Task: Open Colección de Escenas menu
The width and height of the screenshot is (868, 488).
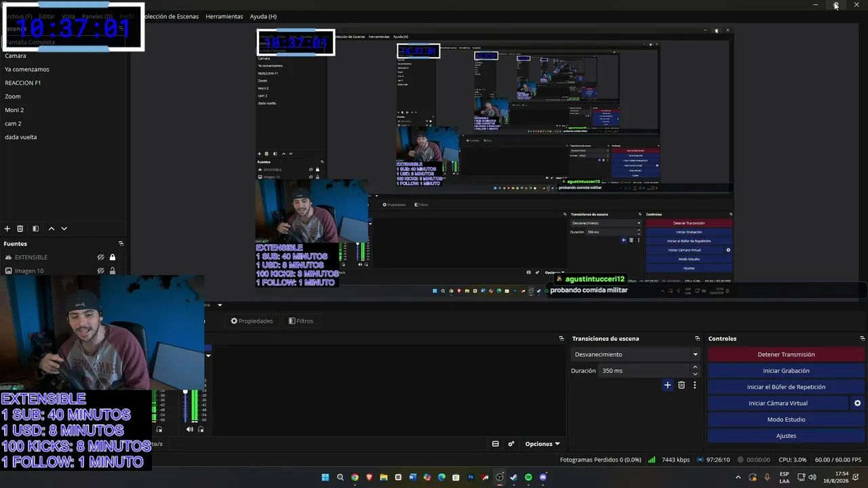Action: (170, 16)
